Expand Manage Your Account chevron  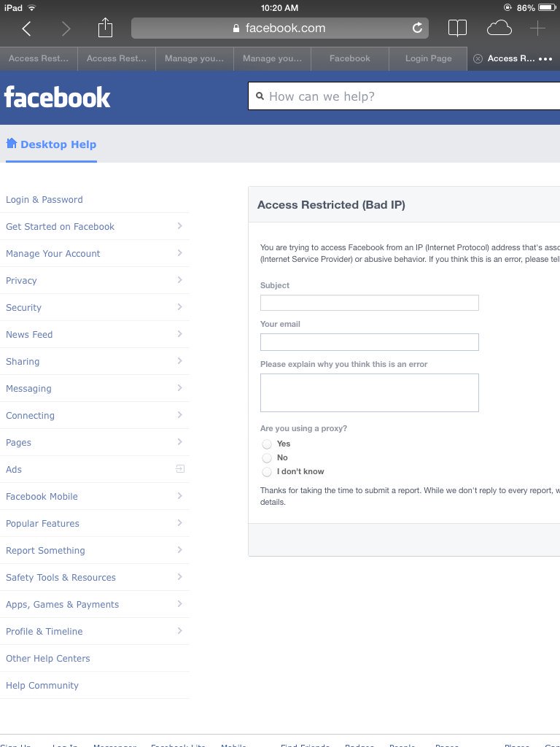point(179,253)
